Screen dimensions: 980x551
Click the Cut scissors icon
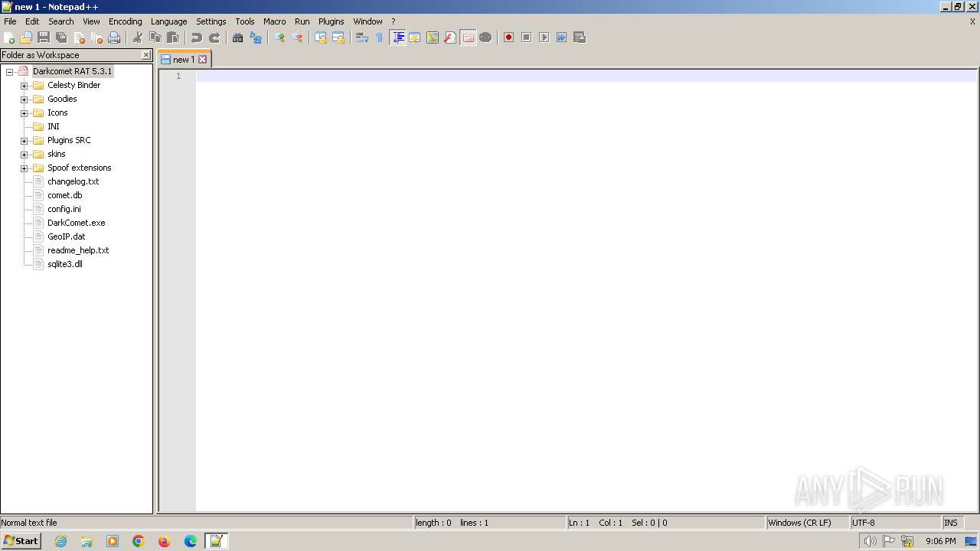point(138,37)
